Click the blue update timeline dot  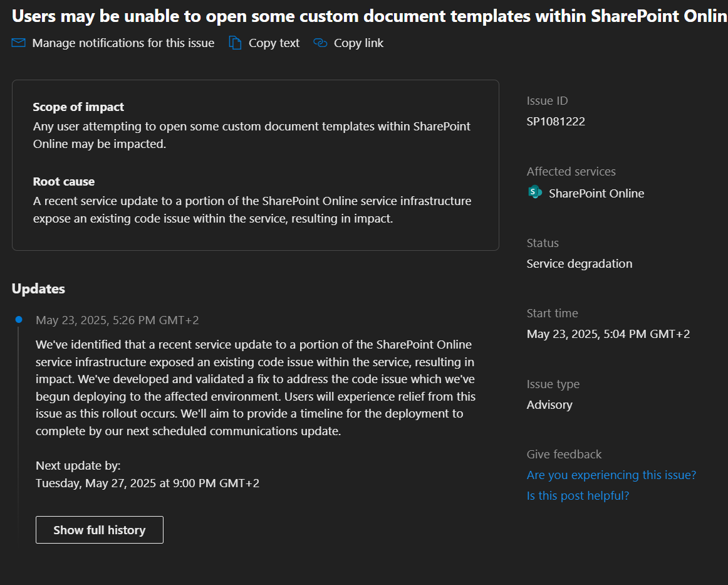coord(19,319)
